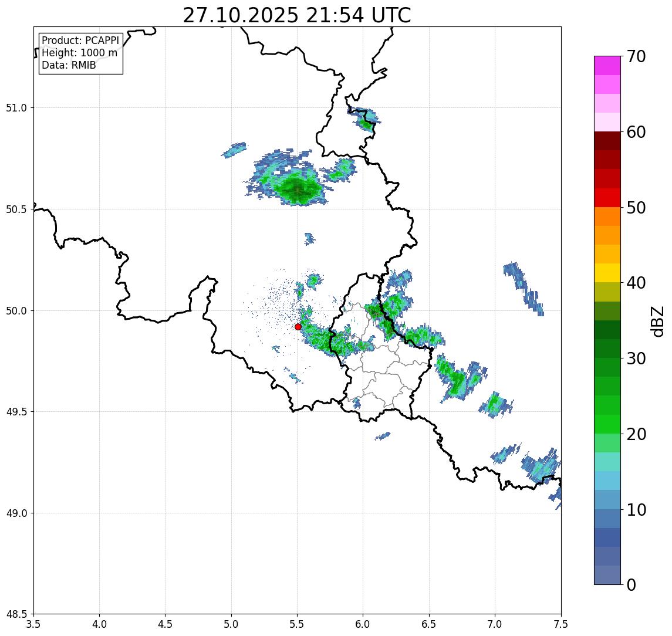Click the red radar location marker

click(x=298, y=327)
